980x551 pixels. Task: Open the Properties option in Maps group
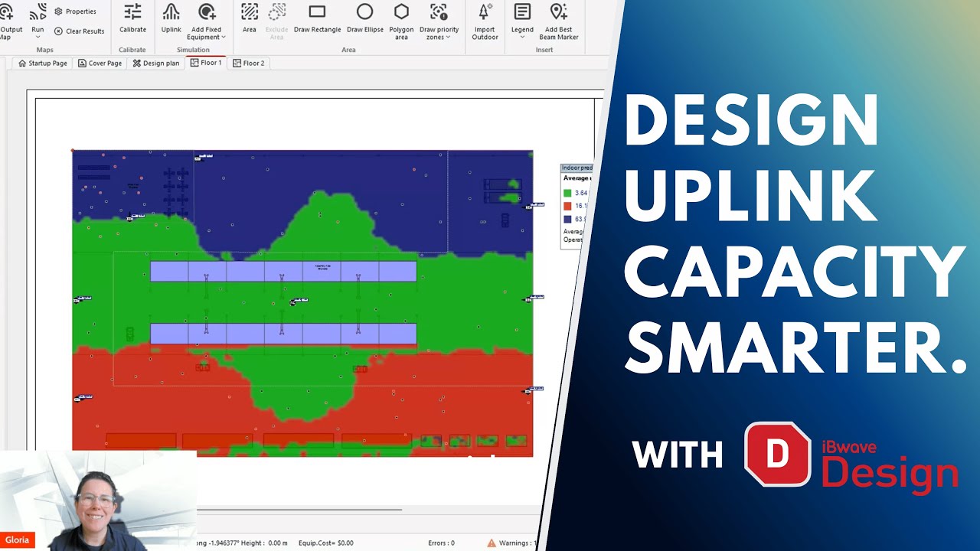click(75, 11)
